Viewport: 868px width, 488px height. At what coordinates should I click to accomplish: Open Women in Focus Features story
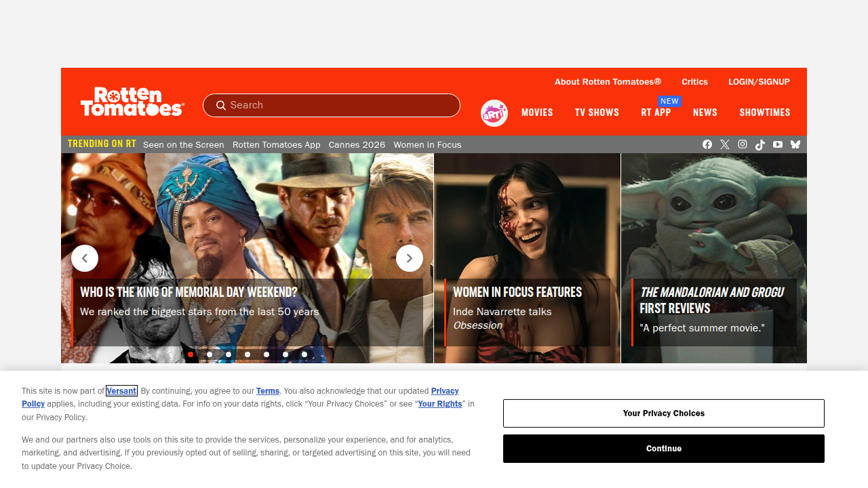tap(528, 312)
